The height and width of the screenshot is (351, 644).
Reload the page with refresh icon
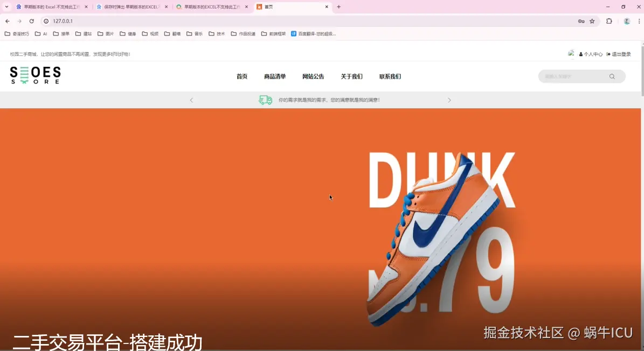32,21
